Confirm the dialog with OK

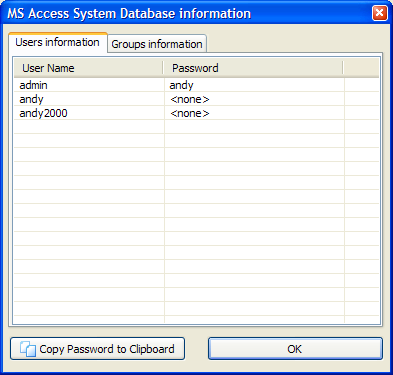(295, 349)
